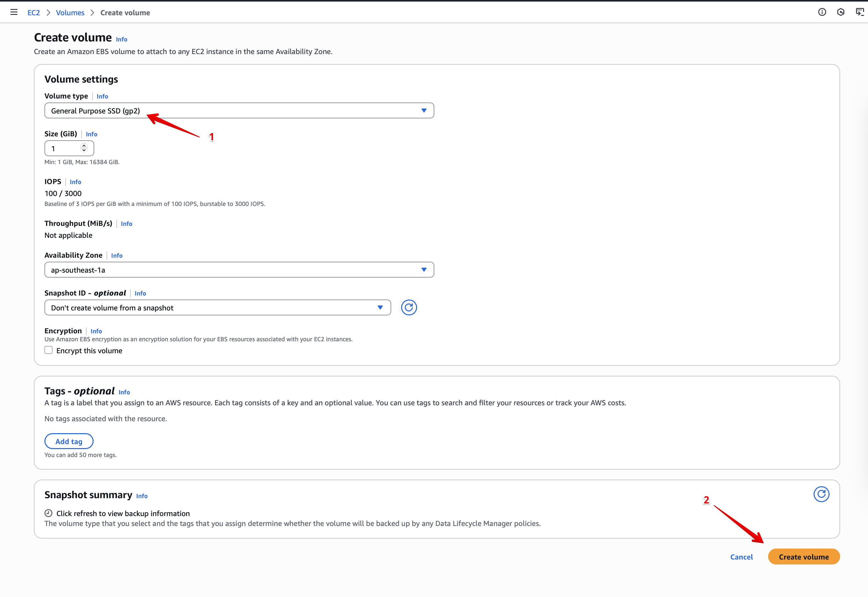The height and width of the screenshot is (597, 868).
Task: Click the info panel icon in top bar
Action: coord(822,12)
